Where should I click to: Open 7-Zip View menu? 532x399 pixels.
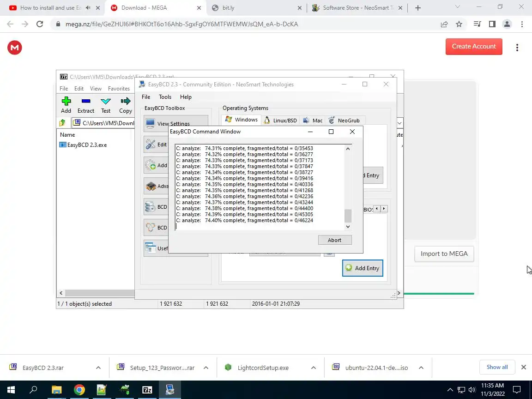(x=96, y=88)
